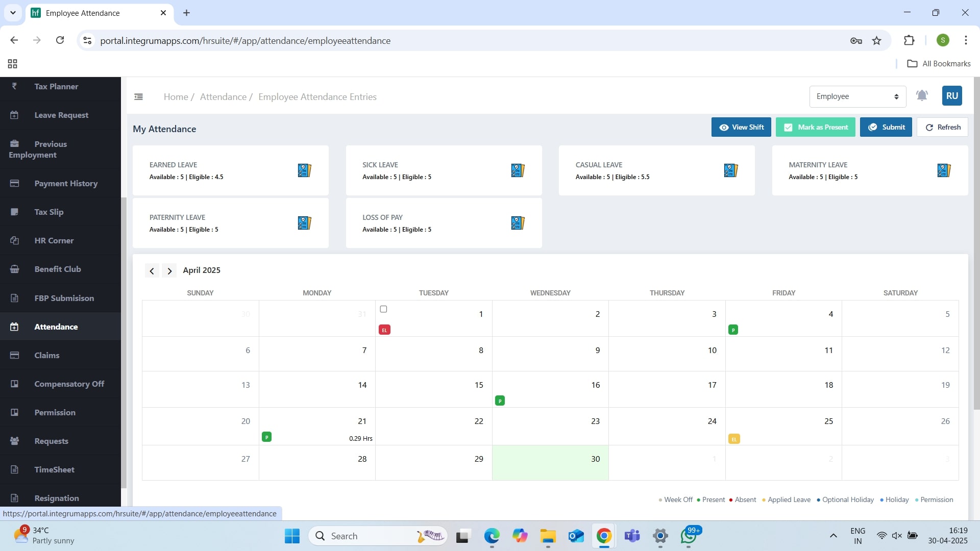
Task: Click the notification bell icon
Action: [922, 95]
